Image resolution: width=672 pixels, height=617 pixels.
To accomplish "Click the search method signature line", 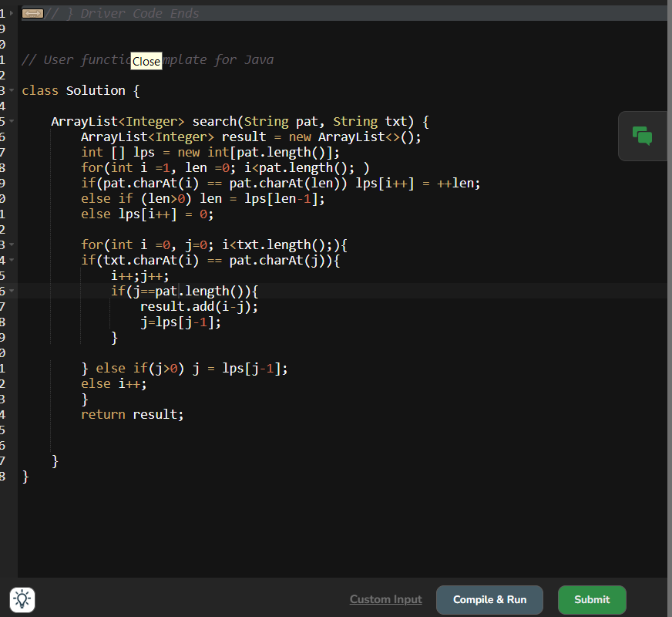I will [x=240, y=121].
